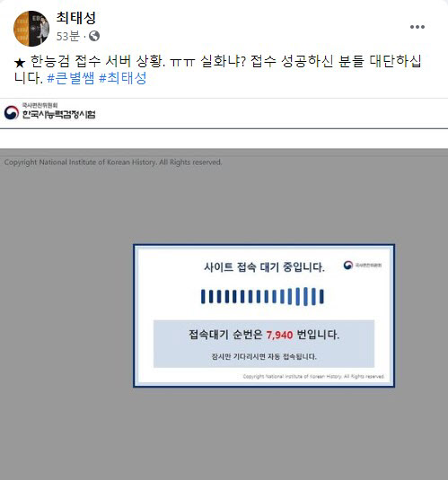The height and width of the screenshot is (480, 448).
Task: Click the 한국사능력검정시험 header title text
Action: pos(59,115)
